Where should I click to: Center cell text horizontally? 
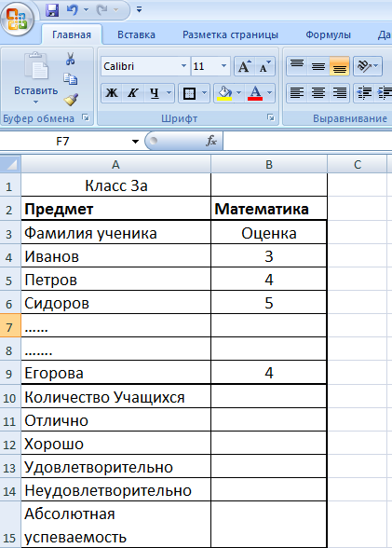318,93
